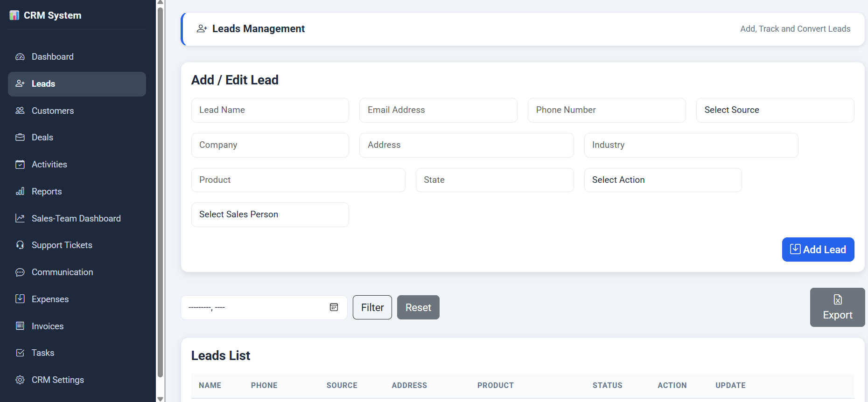The image size is (868, 402).
Task: Open the Customers menu item
Action: pyautogui.click(x=77, y=111)
